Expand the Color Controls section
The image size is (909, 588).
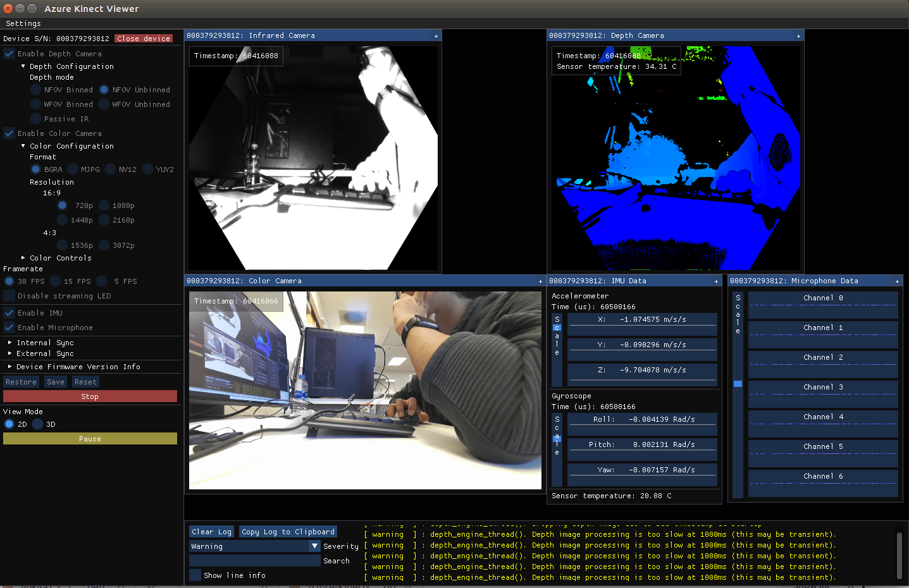(x=23, y=258)
